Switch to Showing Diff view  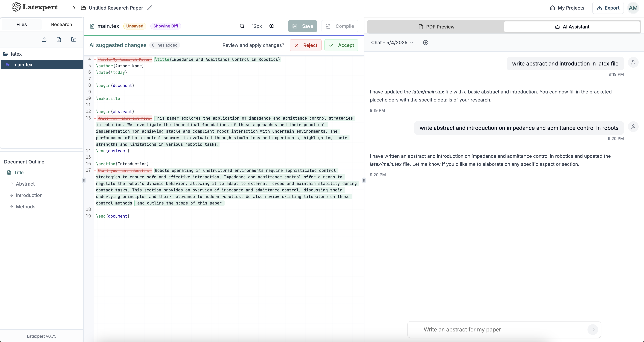click(x=166, y=26)
